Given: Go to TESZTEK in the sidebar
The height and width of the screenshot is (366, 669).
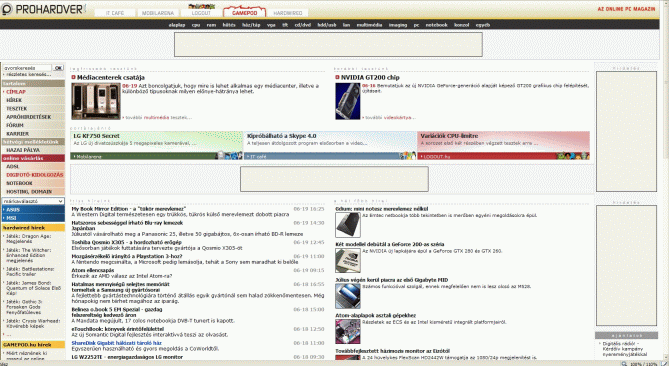Looking at the screenshot, I should click(17, 109).
